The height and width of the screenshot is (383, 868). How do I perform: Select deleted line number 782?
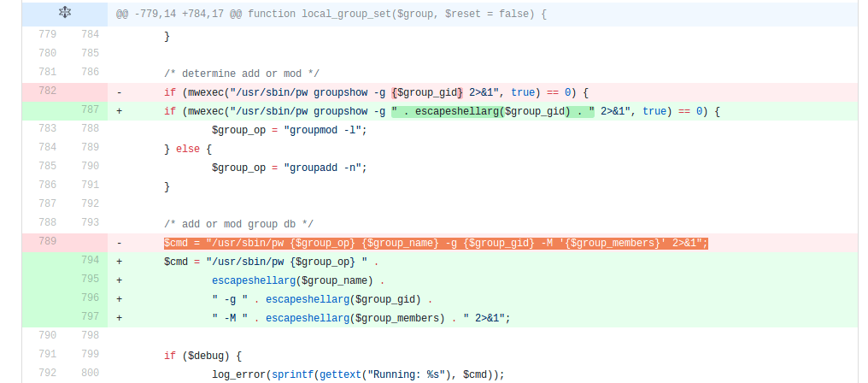(x=48, y=91)
